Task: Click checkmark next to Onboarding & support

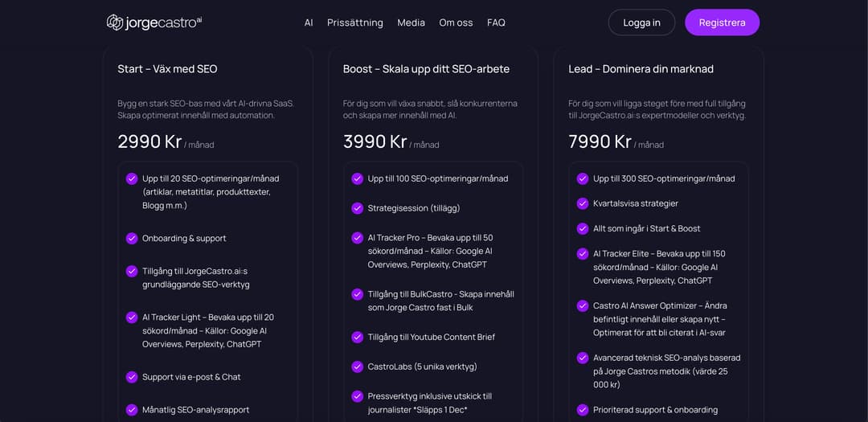Action: (x=132, y=238)
